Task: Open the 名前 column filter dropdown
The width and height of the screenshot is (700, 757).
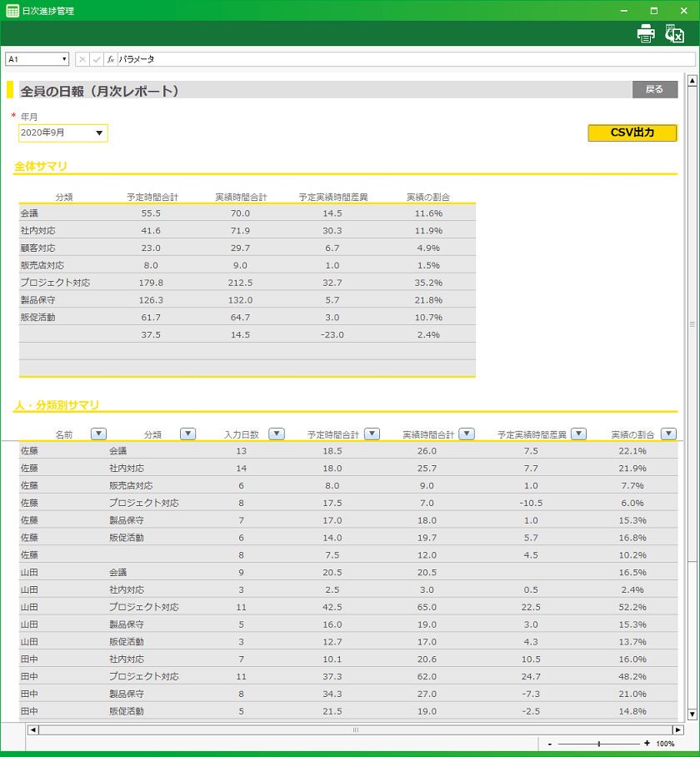Action: pyautogui.click(x=98, y=434)
